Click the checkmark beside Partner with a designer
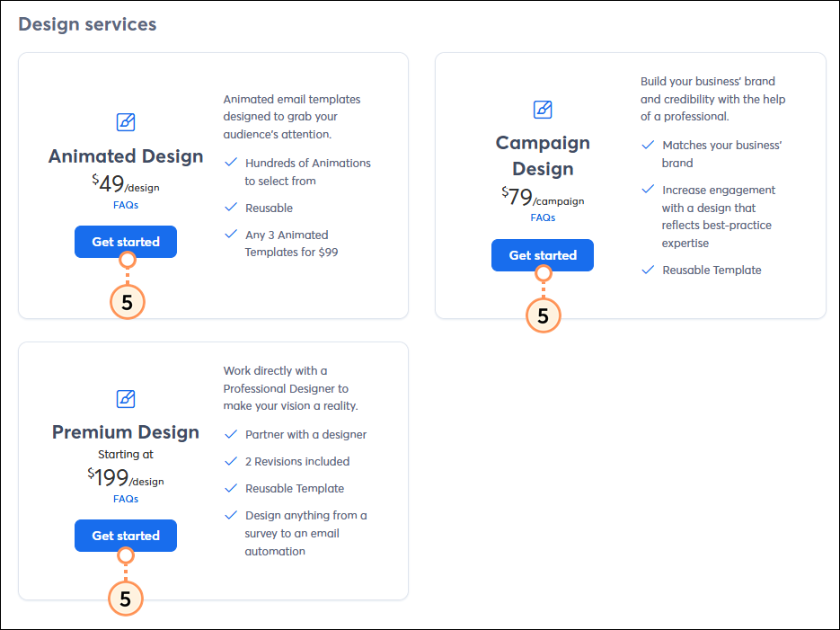Viewport: 840px width, 630px height. click(230, 434)
